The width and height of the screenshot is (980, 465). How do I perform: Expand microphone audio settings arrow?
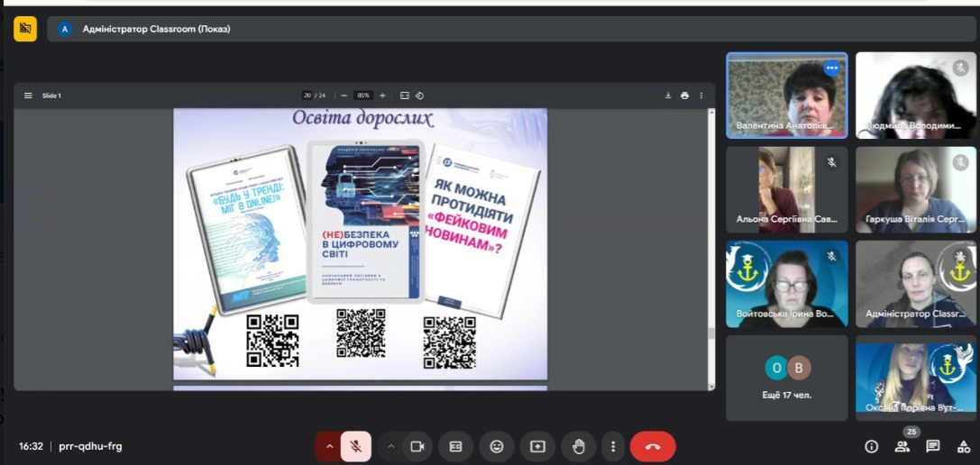(329, 446)
